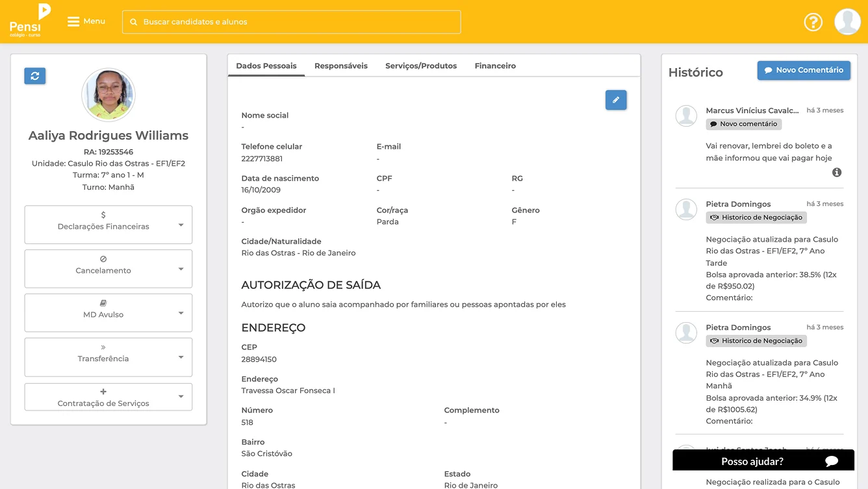This screenshot has height=489, width=868.
Task: Click the student profile photo
Action: coord(108,95)
